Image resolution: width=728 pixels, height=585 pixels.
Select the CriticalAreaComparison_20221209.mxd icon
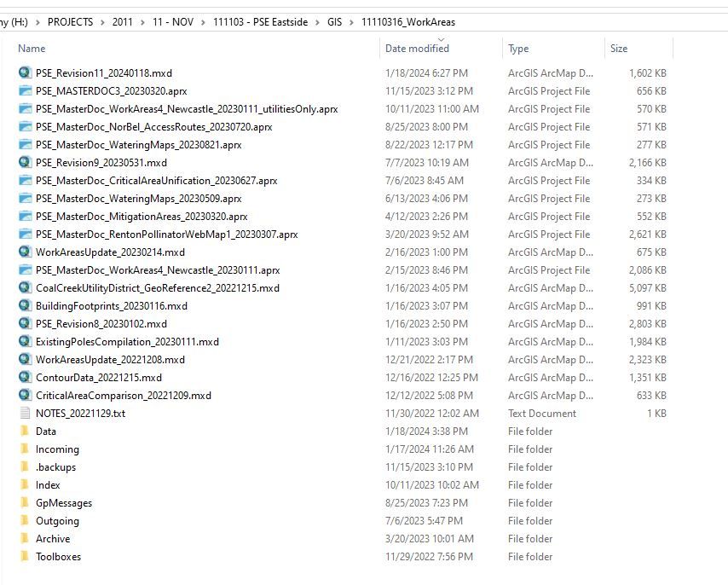25,395
